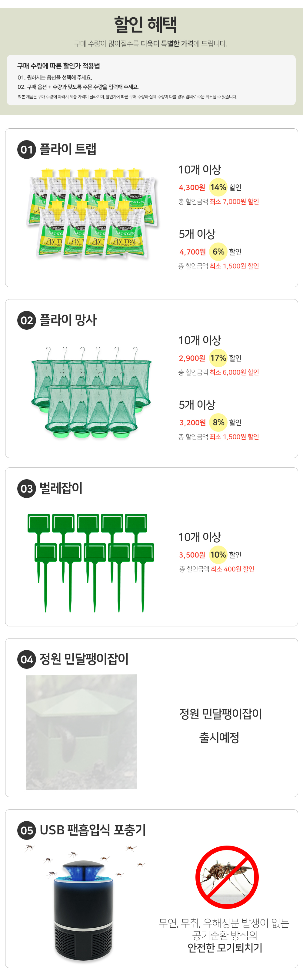
Task: Click the green bug catcher stakes image
Action: (91, 562)
